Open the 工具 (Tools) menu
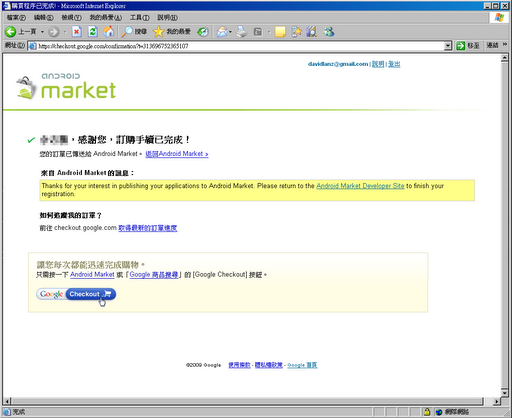This screenshot has height=418, width=512. (139, 17)
